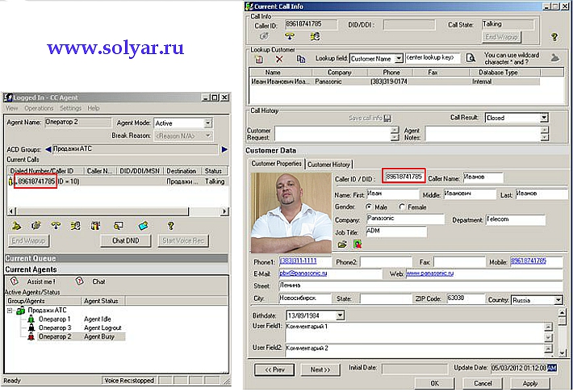Click the hold call icon in CC Agent toolbar
Image resolution: width=573 pixels, height=392 pixels.
(x=36, y=226)
